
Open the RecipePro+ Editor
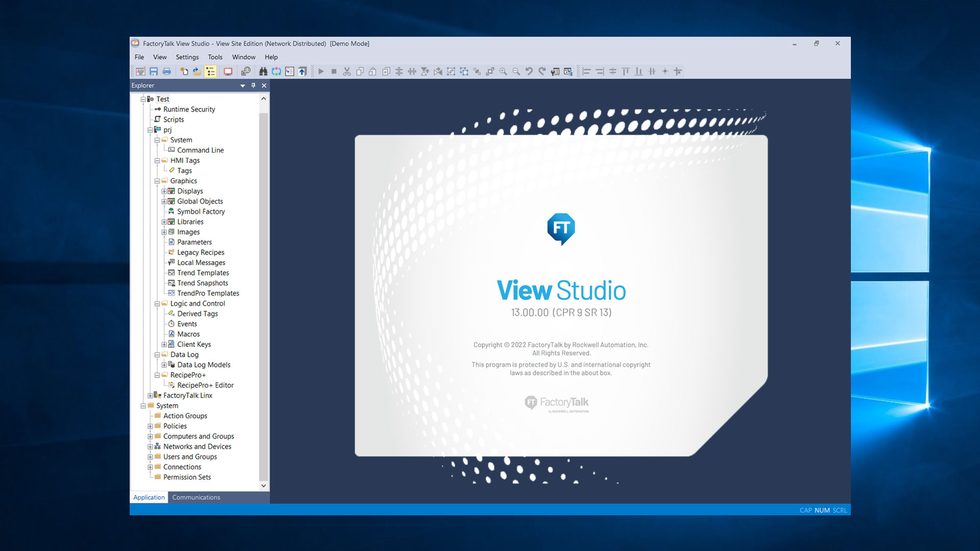[205, 385]
